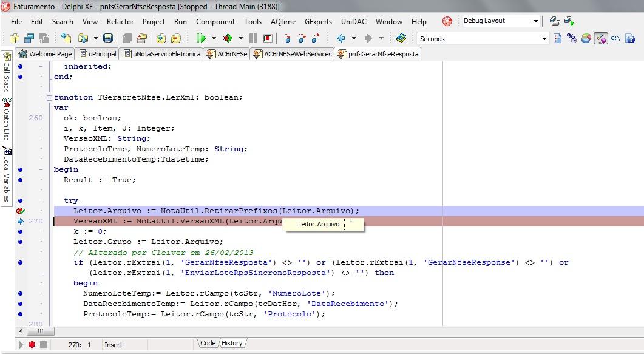This screenshot has height=354, width=644.
Task: Open the Open Project icon
Action: (x=83, y=38)
